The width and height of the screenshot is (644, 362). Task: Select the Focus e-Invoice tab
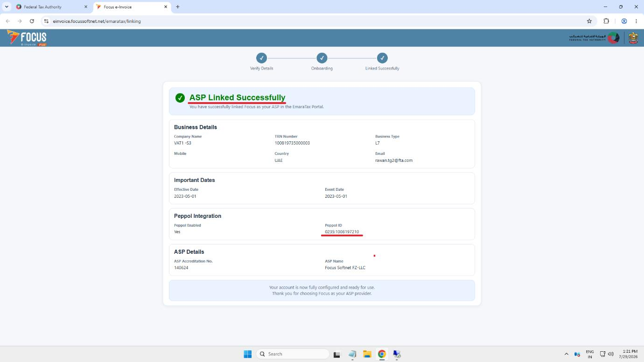[132, 7]
